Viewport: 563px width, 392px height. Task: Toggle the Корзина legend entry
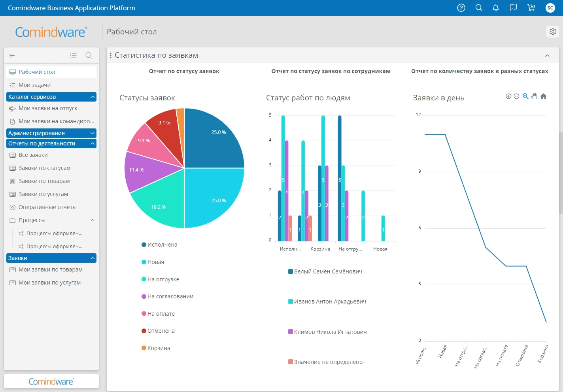point(159,348)
